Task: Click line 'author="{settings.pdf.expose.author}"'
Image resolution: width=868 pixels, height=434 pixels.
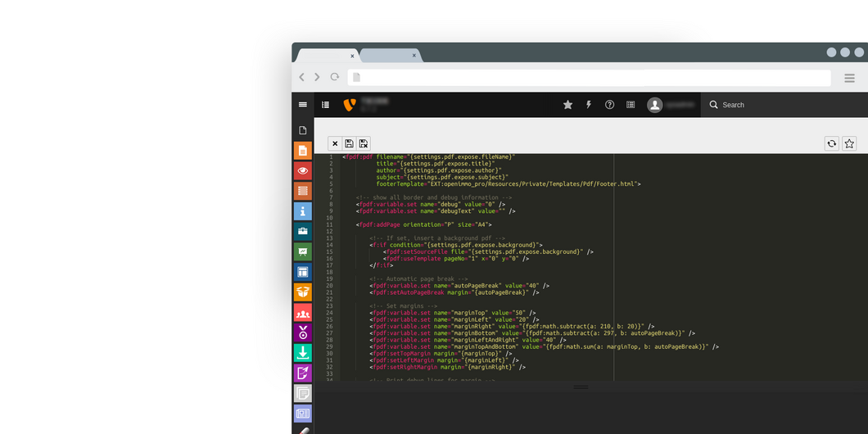Action: (440, 170)
